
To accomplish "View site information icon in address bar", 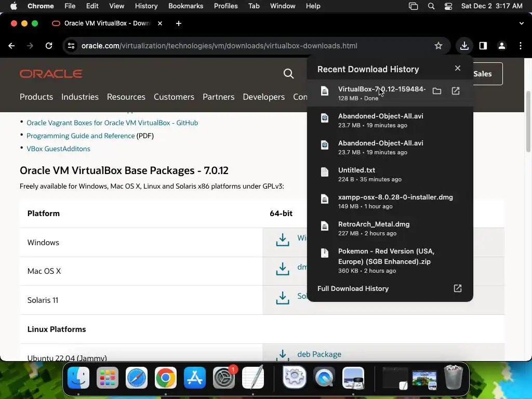I will (x=71, y=46).
